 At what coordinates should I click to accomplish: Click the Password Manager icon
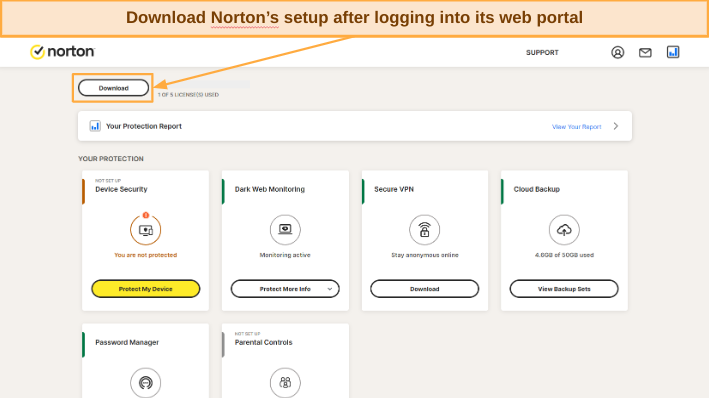coord(146,383)
